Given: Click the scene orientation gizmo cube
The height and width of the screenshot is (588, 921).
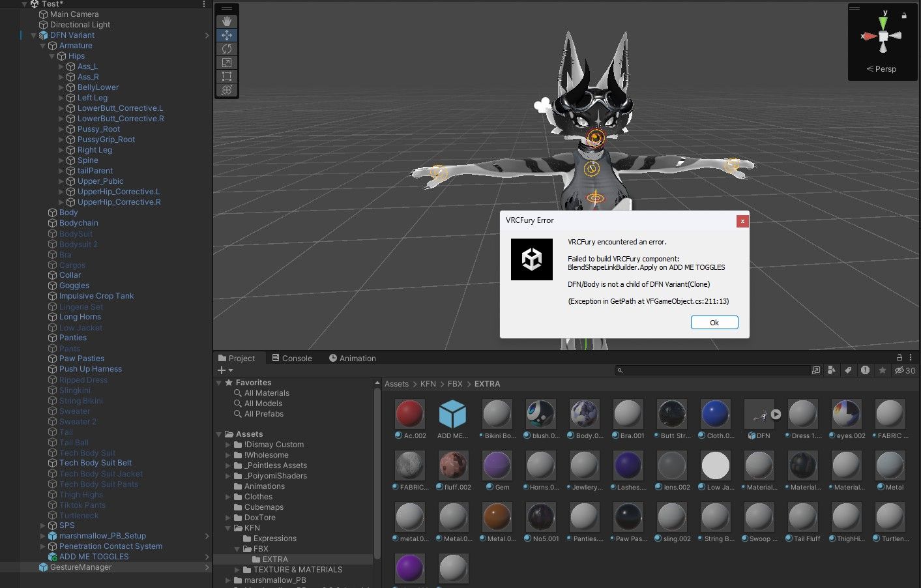Looking at the screenshot, I should (883, 36).
